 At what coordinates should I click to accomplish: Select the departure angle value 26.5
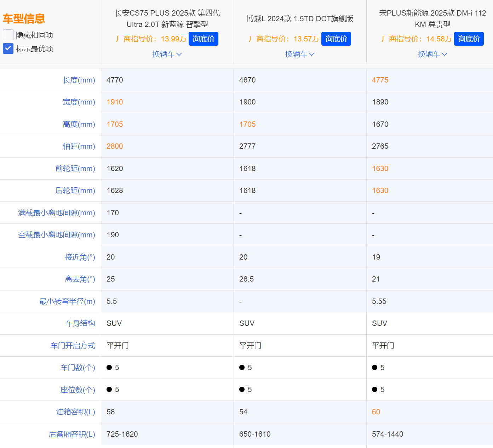[246, 279]
